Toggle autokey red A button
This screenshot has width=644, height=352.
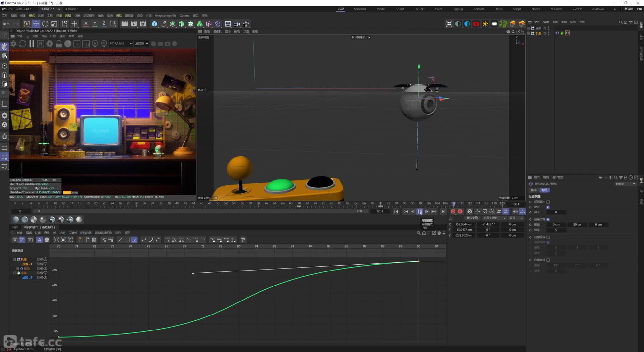pos(460,212)
